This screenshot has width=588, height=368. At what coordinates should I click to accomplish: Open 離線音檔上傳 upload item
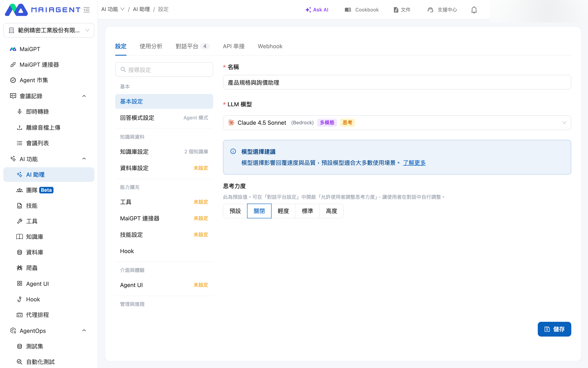tap(49, 128)
